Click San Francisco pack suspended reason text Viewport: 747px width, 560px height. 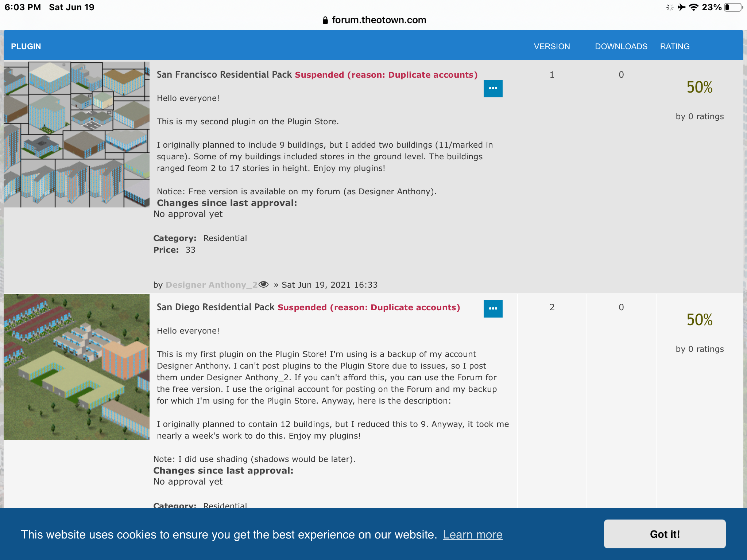[386, 75]
